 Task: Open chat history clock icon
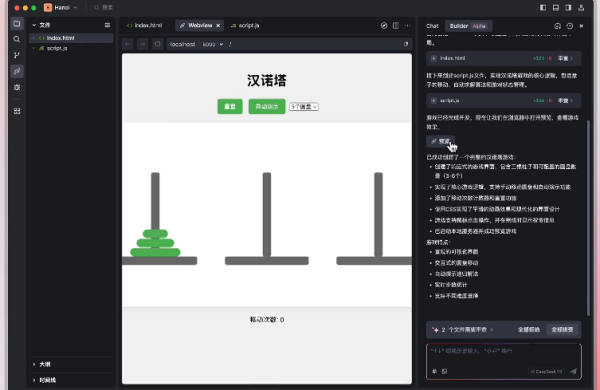570,26
